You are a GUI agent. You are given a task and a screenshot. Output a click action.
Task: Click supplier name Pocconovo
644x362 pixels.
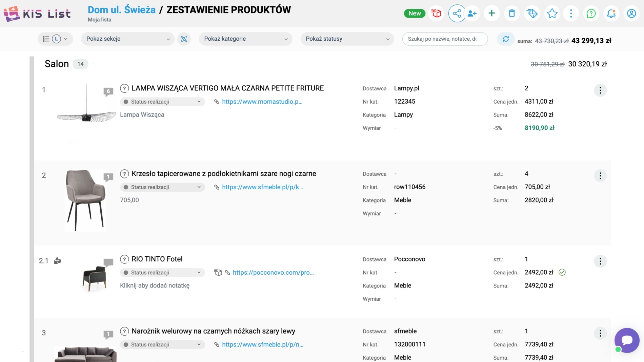click(x=409, y=259)
